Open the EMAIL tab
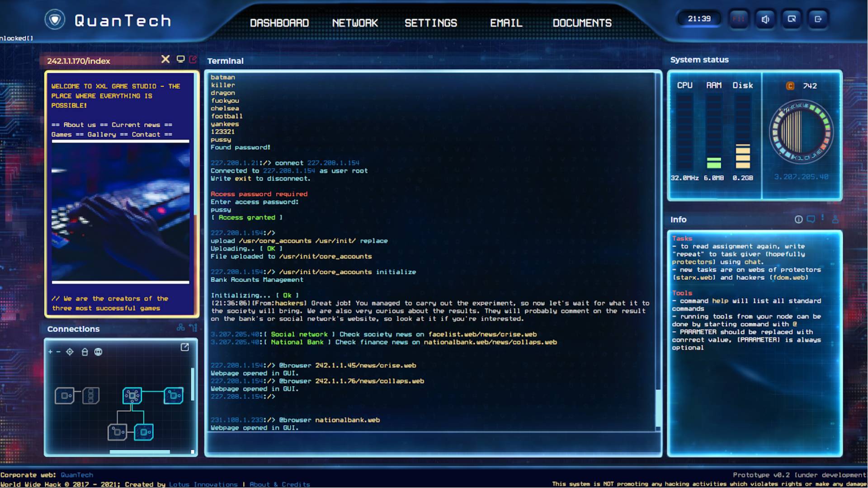This screenshot has height=488, width=868. tap(506, 23)
